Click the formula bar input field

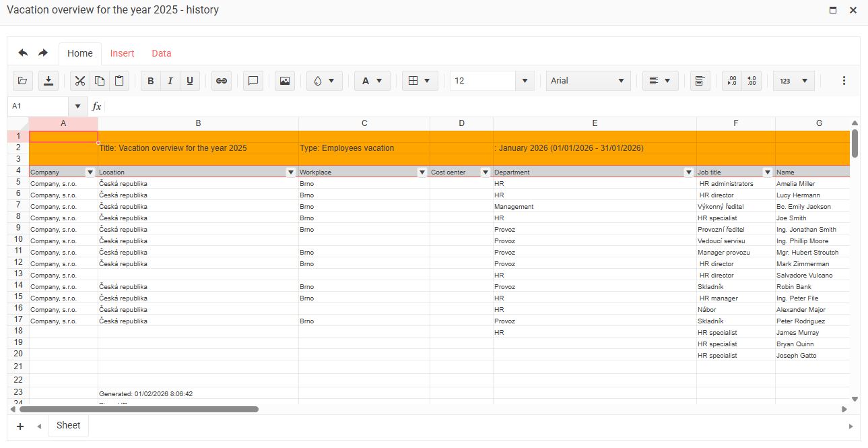pos(471,106)
